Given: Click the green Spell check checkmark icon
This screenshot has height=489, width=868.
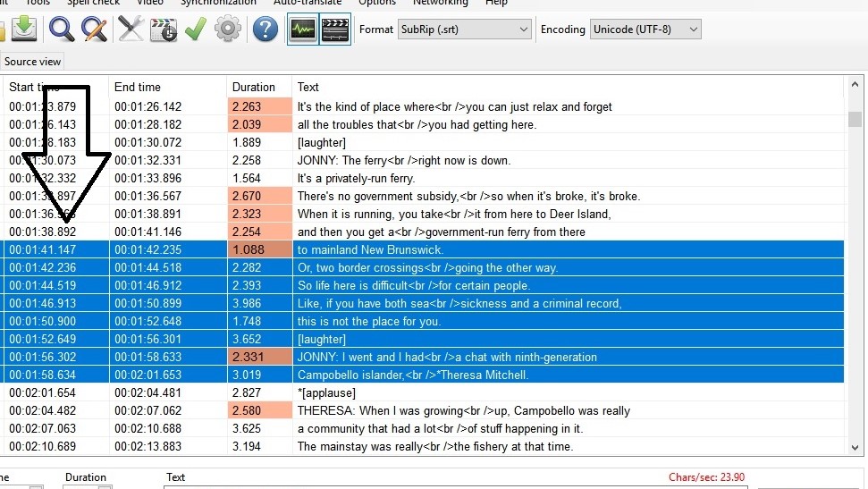Looking at the screenshot, I should click(x=196, y=29).
